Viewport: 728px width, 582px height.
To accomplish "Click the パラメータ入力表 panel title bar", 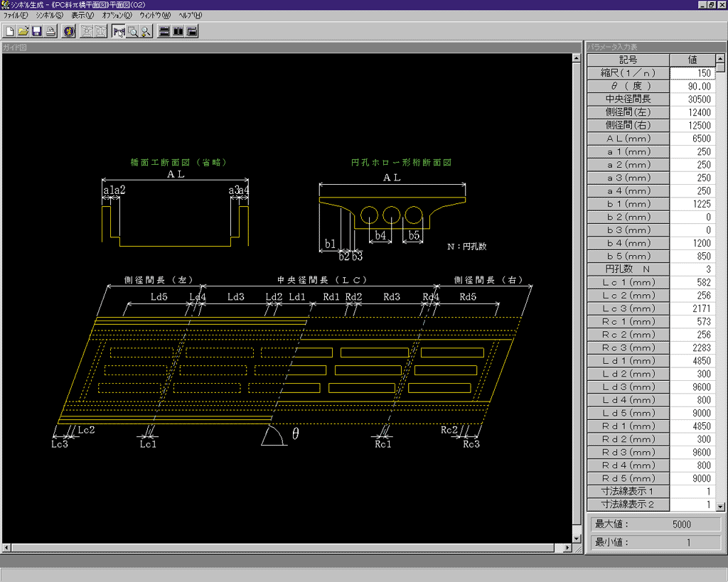I will pyautogui.click(x=655, y=47).
